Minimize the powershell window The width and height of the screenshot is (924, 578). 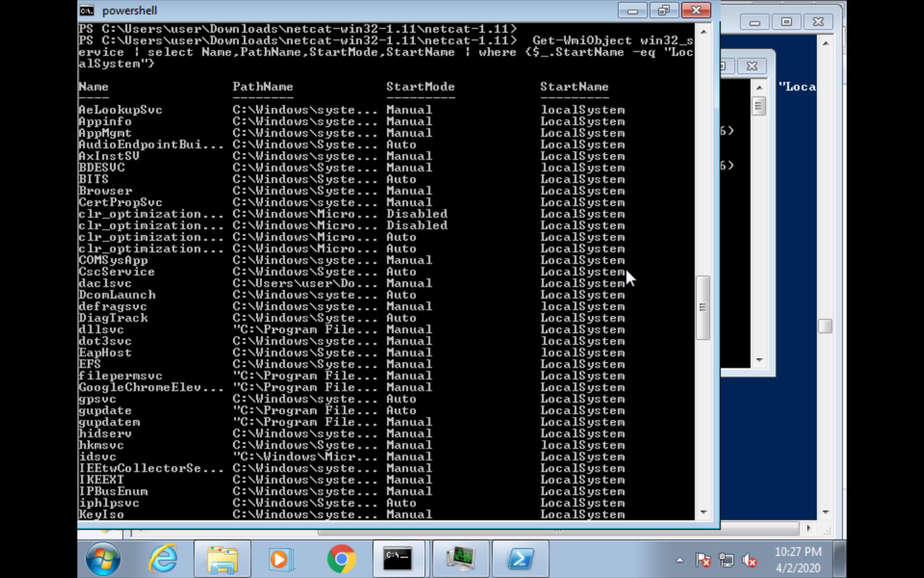[x=632, y=10]
